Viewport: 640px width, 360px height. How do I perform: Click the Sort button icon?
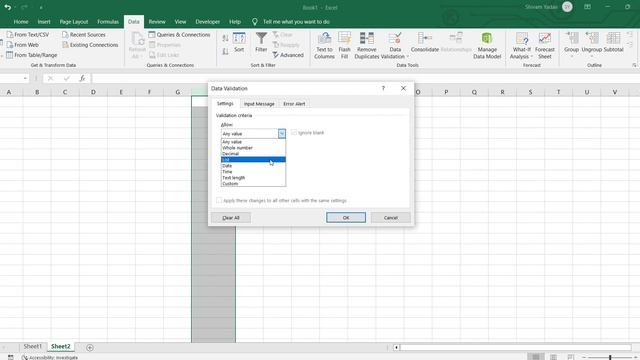[x=239, y=42]
